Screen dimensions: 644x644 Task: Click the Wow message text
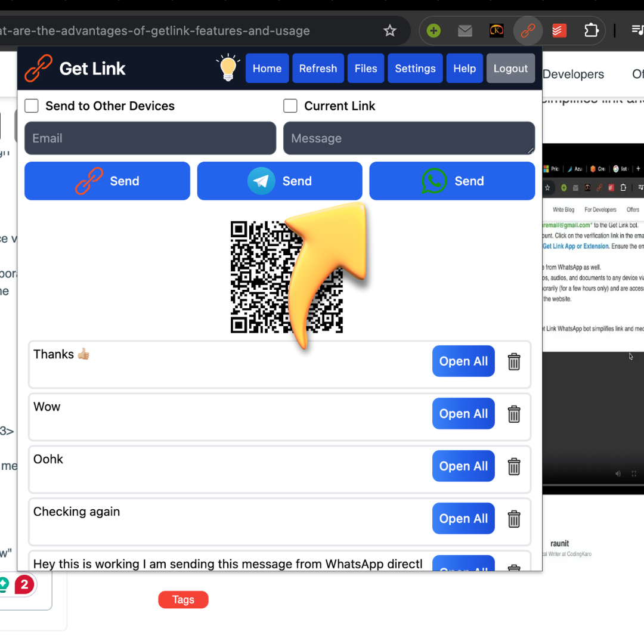(47, 407)
